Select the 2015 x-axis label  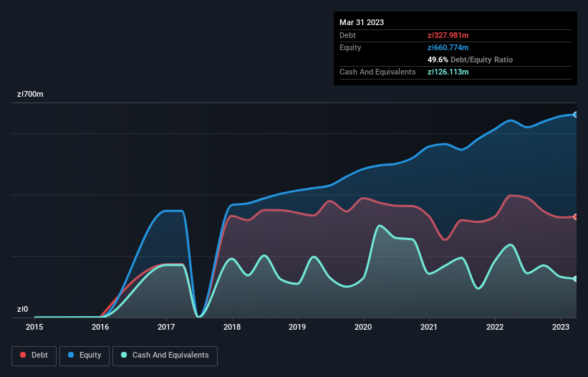34,327
